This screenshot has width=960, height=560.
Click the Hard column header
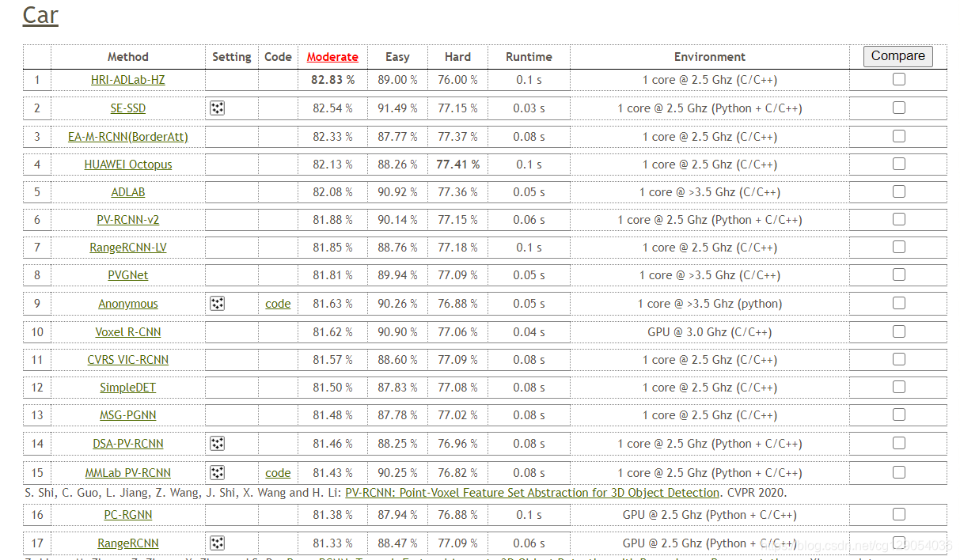click(457, 57)
